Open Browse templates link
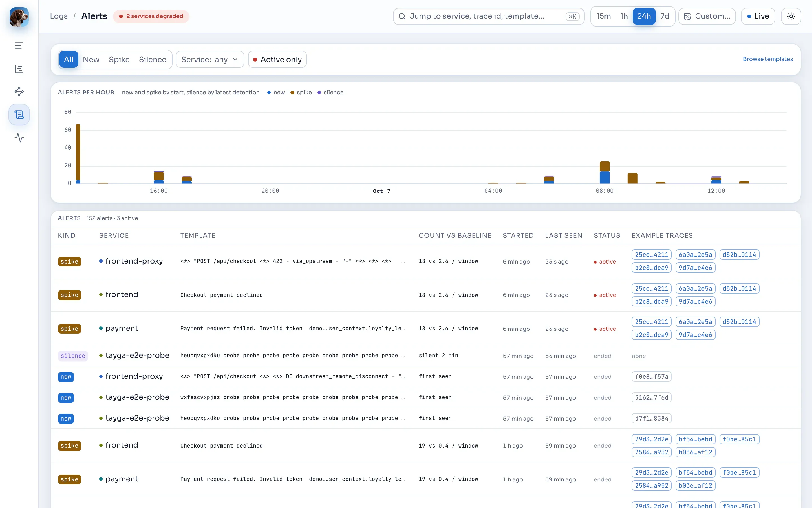This screenshot has width=812, height=508. click(768, 59)
